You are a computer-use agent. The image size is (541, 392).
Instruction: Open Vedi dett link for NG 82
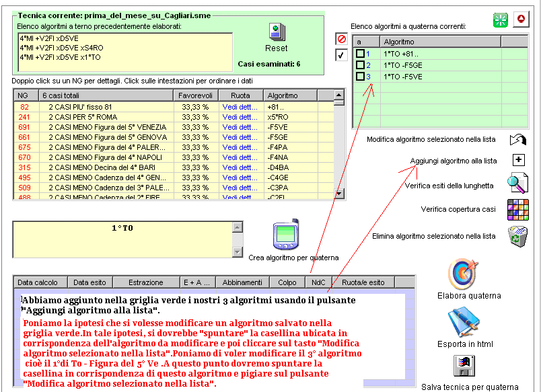240,107
